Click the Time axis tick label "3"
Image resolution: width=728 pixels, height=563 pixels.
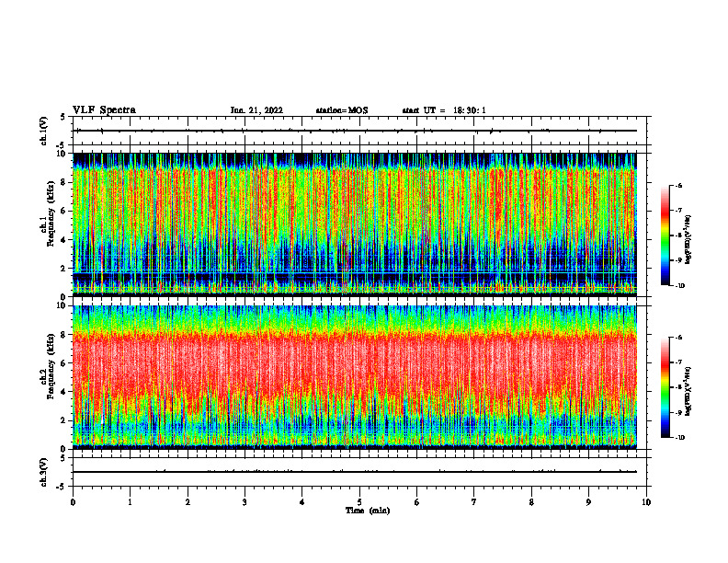245,502
